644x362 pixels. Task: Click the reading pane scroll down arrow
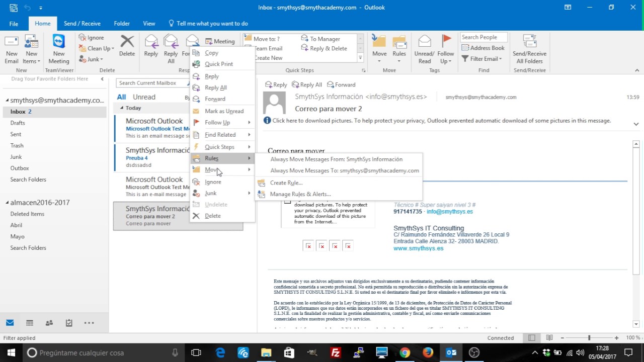(x=636, y=324)
